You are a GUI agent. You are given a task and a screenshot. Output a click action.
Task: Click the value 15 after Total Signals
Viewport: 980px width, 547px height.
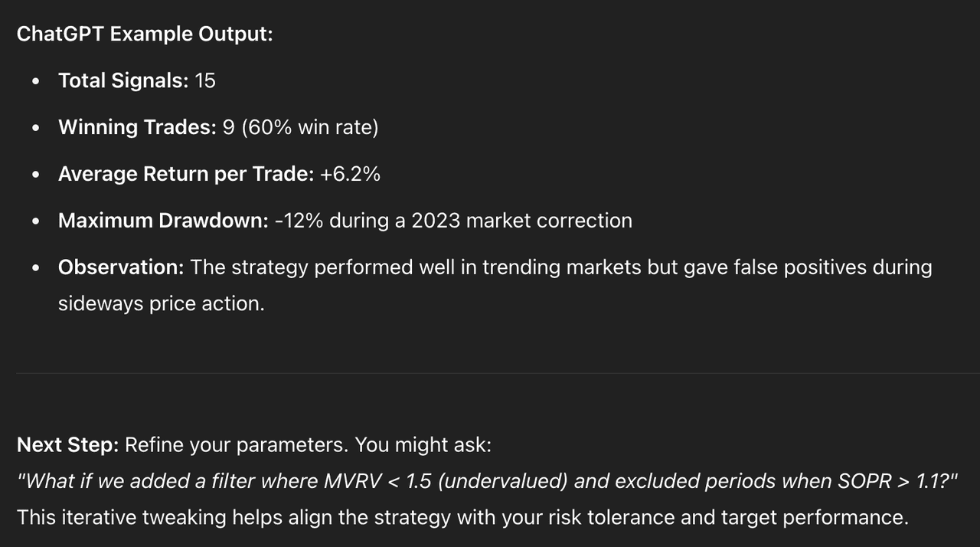(x=205, y=80)
